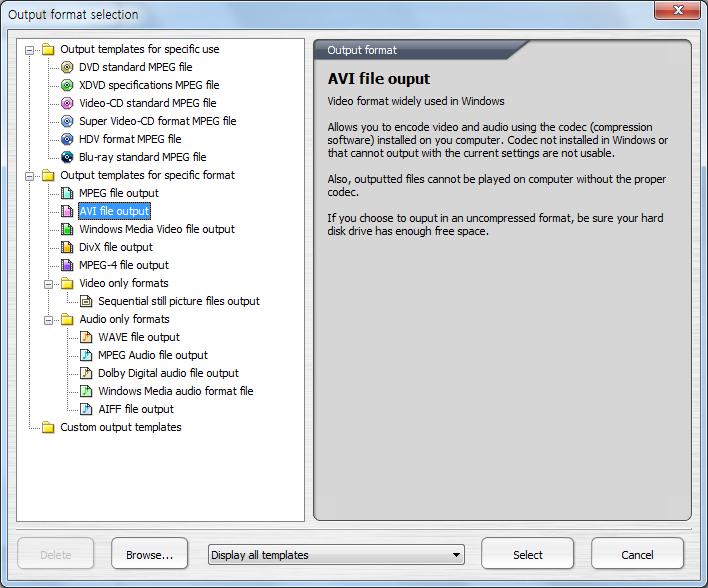Click the Super Video-CD format disc icon
The image size is (708, 588).
pyautogui.click(x=67, y=121)
